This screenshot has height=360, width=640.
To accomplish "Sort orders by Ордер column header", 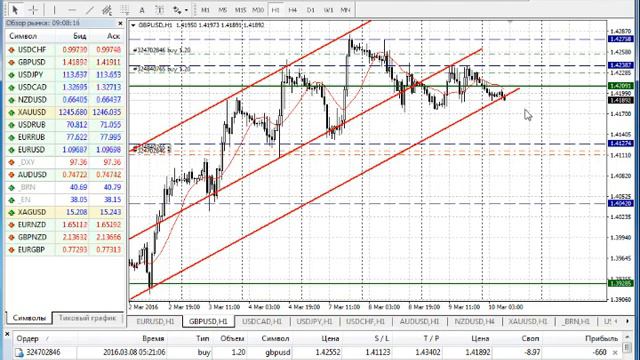I will (28, 338).
